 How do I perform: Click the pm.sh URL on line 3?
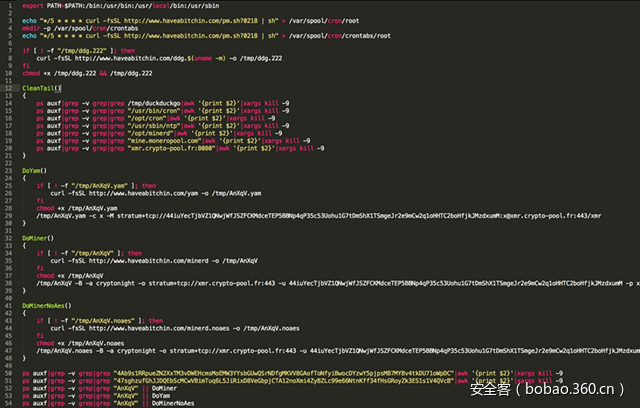point(186,18)
